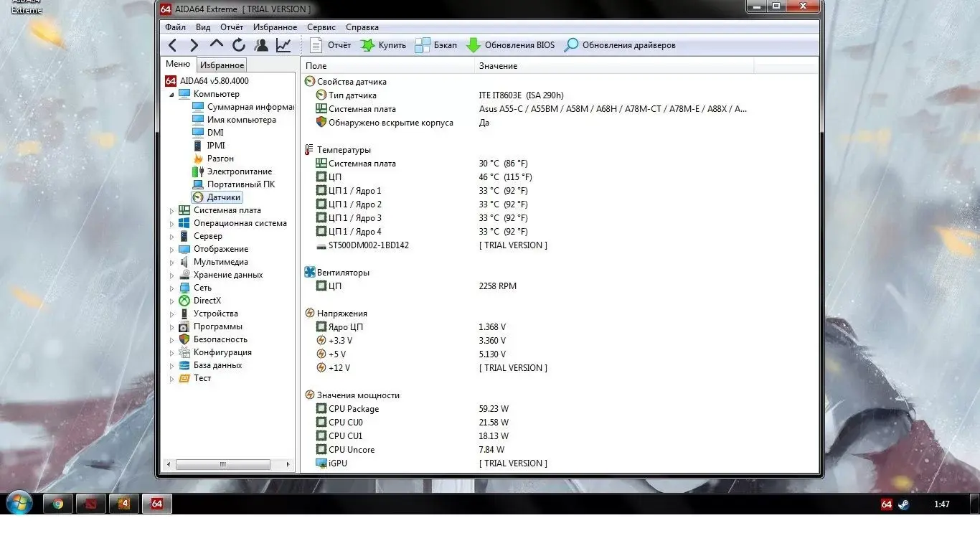Expand the DirectX tree node
This screenshot has height=551, width=980.
[171, 301]
